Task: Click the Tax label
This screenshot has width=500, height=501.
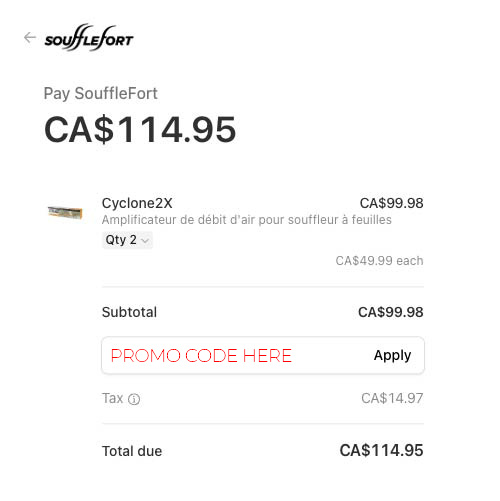Action: click(113, 398)
